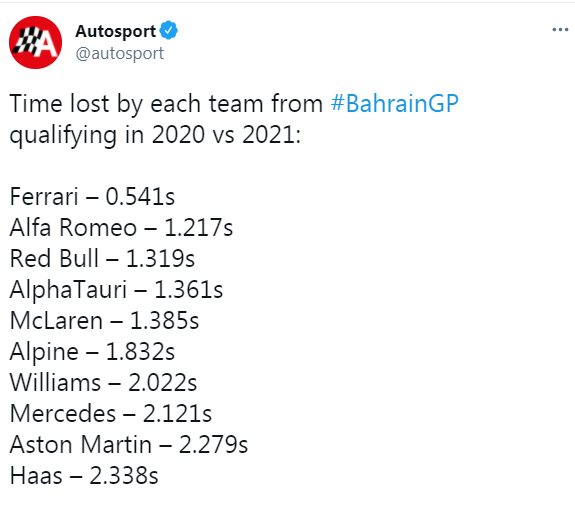Click the AlphaTauri – 1.361s line

click(116, 290)
